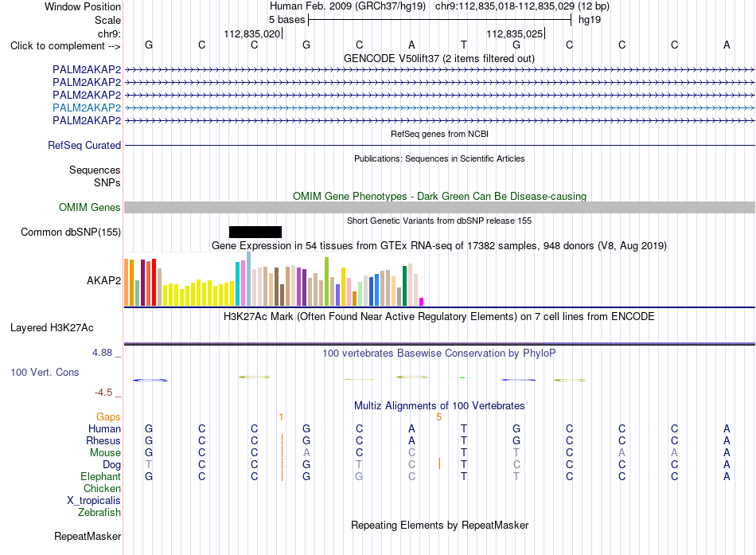Click the orange gap count "1"
This screenshot has height=555, width=756.
281,417
